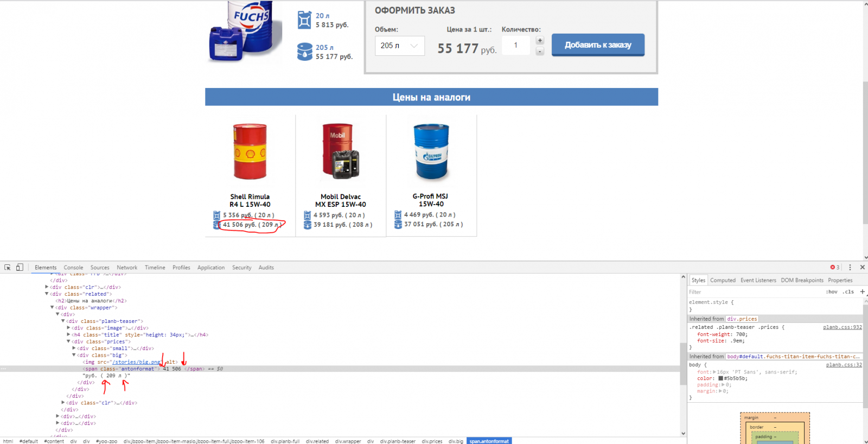Collapse the div class="wrapper" node

(x=52, y=307)
